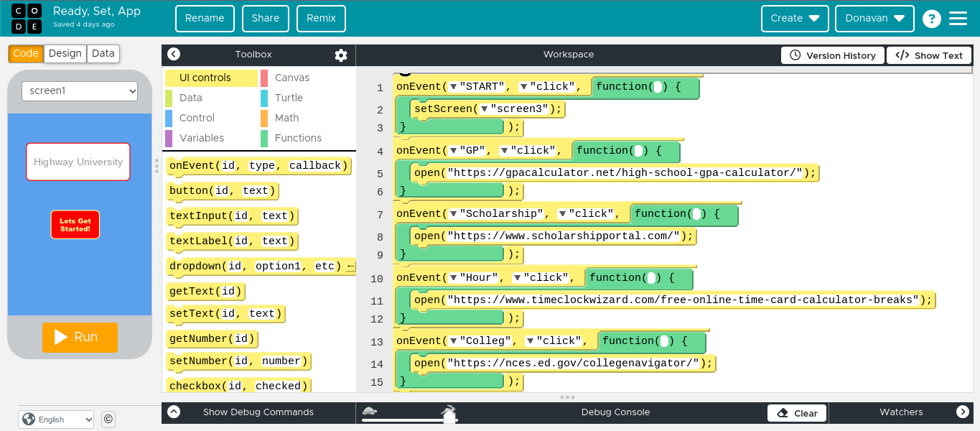Click the gpacalculator.net URL string
980x431 pixels.
[624, 173]
